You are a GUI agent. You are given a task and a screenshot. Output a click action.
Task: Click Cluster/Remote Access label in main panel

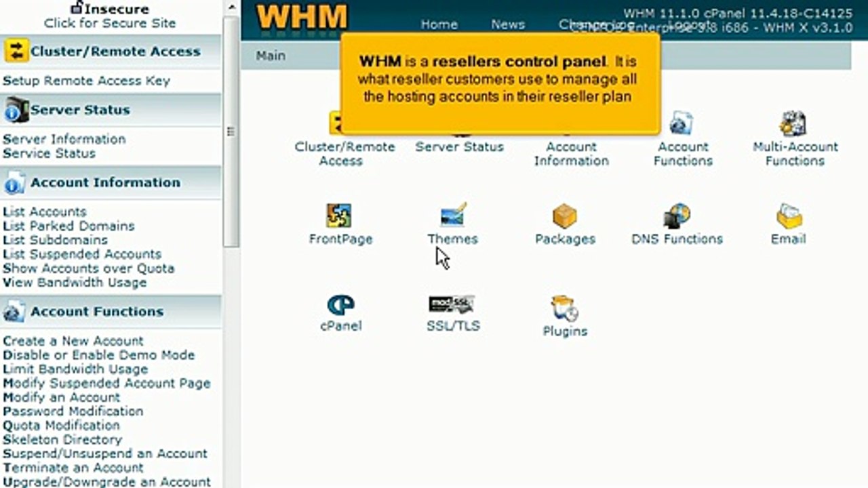click(344, 154)
